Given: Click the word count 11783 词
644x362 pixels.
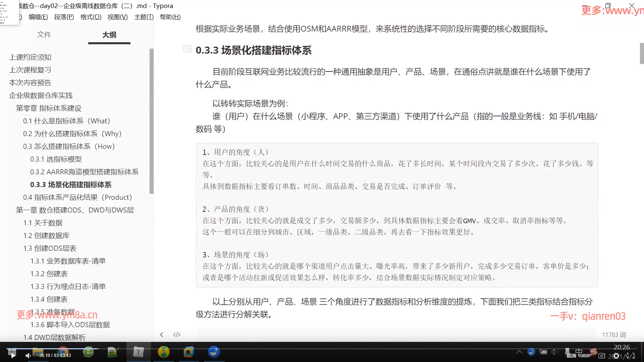Looking at the screenshot, I should 613,335.
